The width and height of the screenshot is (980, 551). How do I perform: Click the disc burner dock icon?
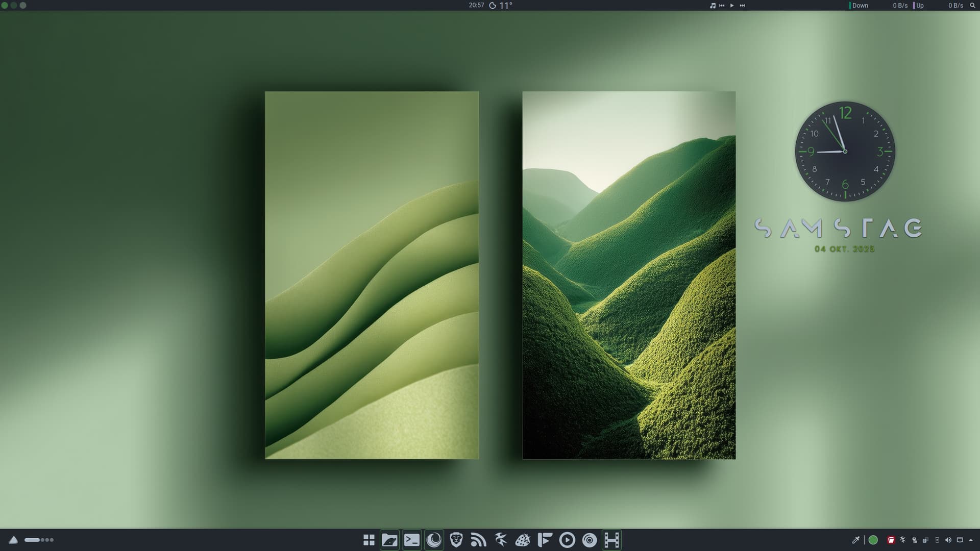pos(590,540)
